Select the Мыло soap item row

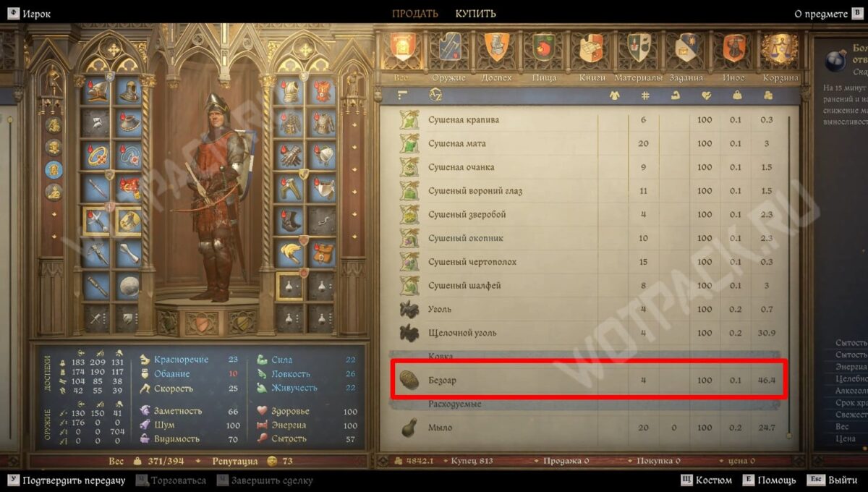(588, 428)
